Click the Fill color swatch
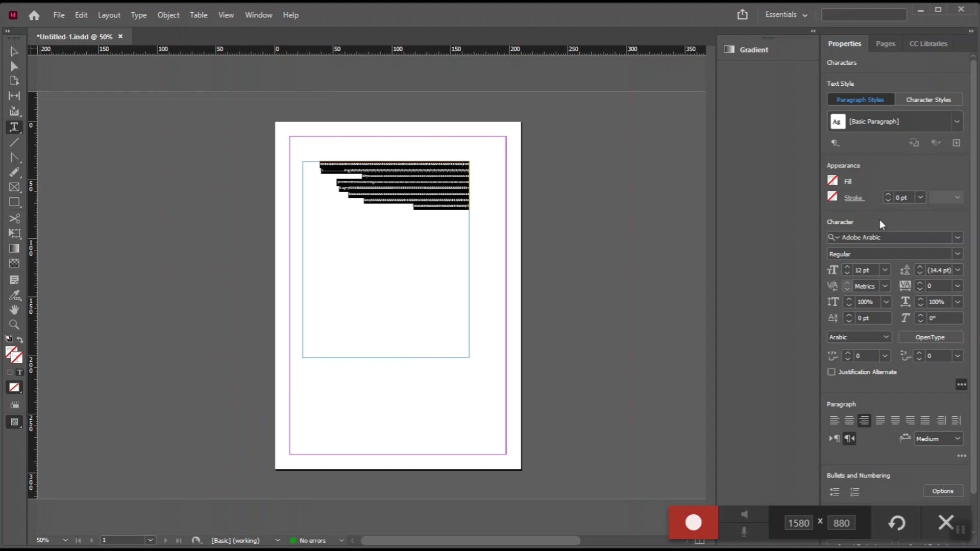Screen dimensions: 980x551 click(x=832, y=181)
